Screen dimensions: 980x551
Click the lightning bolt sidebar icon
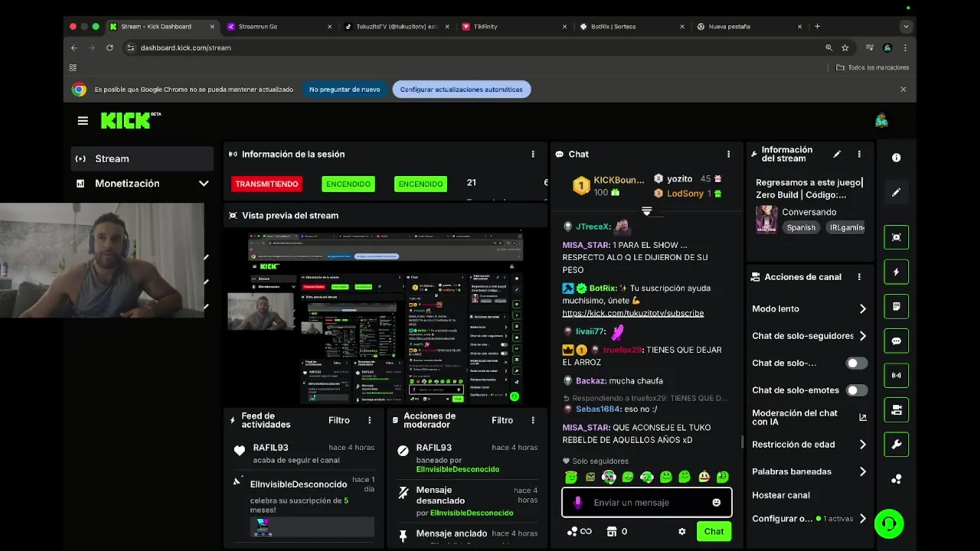point(897,272)
